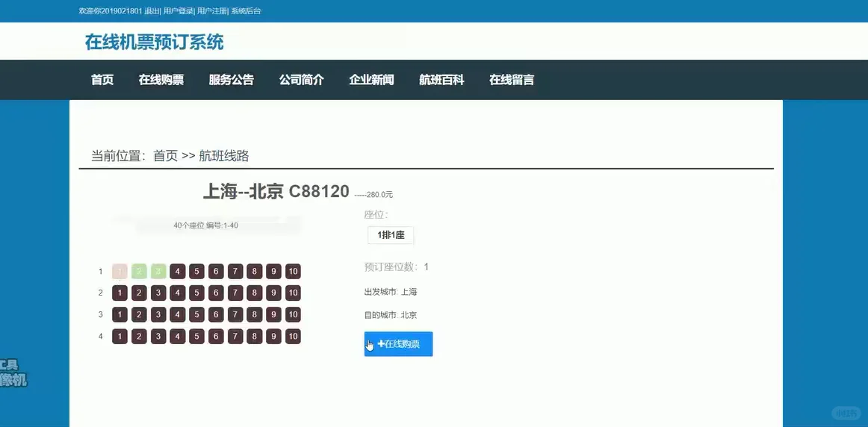Select seat 7 in row 4
Screen dimensions: 868x427
click(x=235, y=336)
